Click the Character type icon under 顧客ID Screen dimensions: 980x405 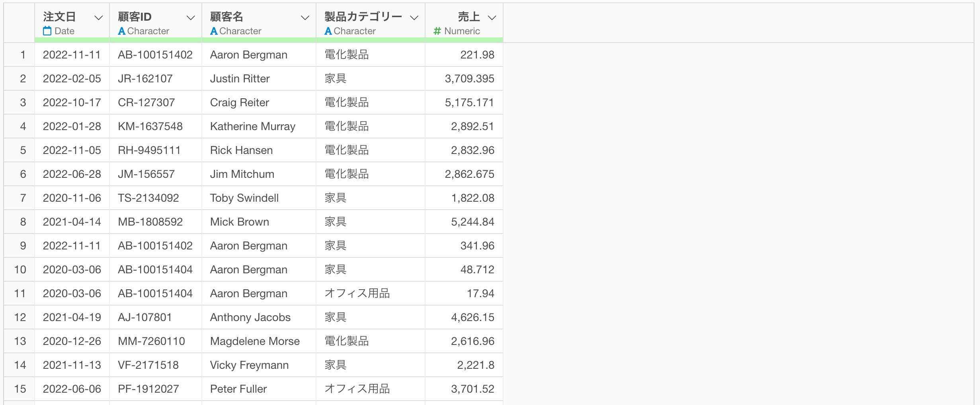[122, 31]
